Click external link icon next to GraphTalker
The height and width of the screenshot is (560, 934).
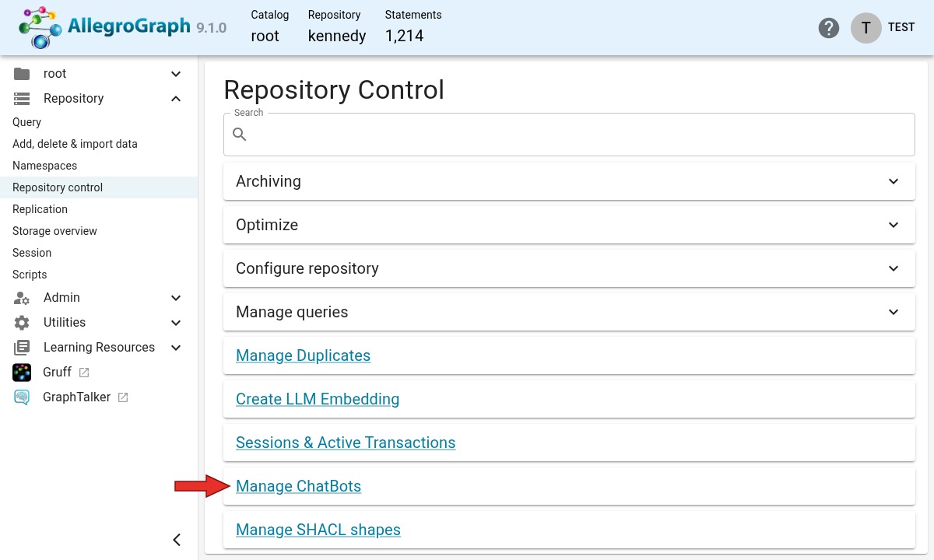123,397
